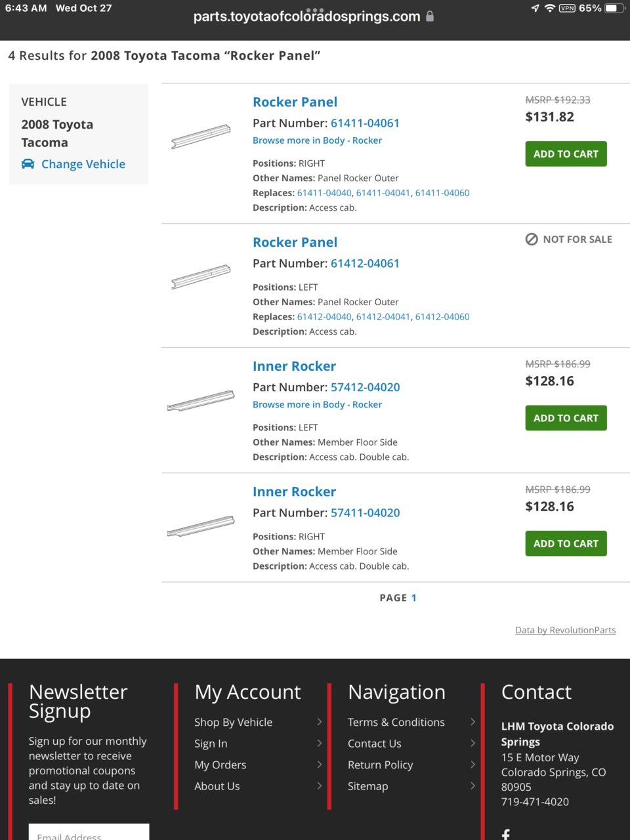Screen dimensions: 630x840
Task: Tap the padlock icon in address bar
Action: click(430, 16)
